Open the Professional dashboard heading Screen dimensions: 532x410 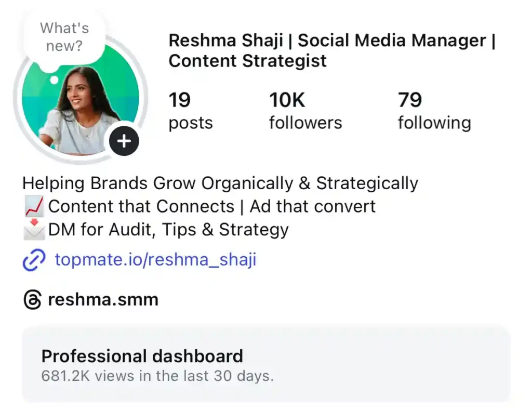coord(142,356)
